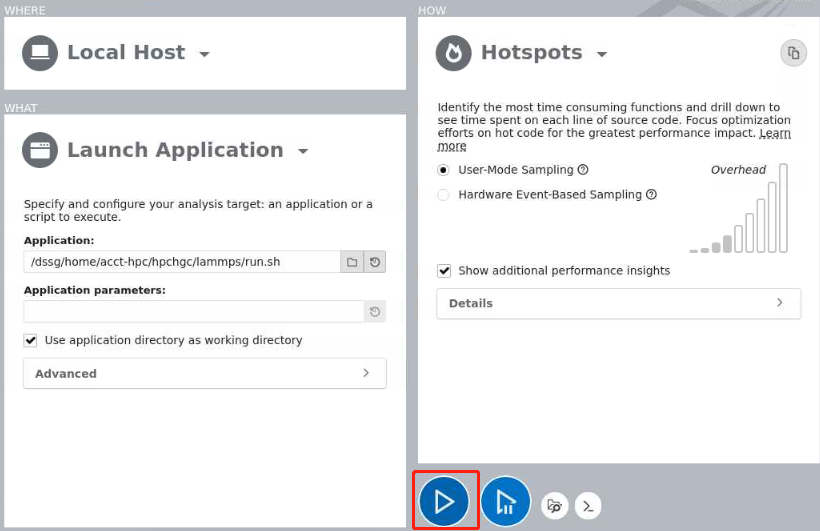Open the command line generator icon
This screenshot has width=820, height=531.
pyautogui.click(x=588, y=506)
